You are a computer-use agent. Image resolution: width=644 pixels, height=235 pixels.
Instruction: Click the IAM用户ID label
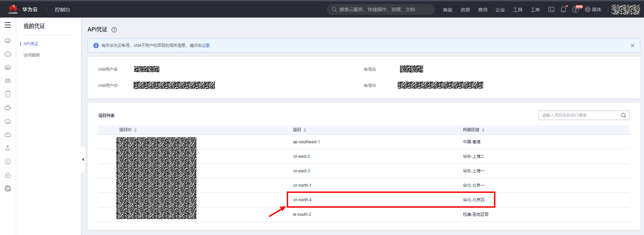coord(108,86)
